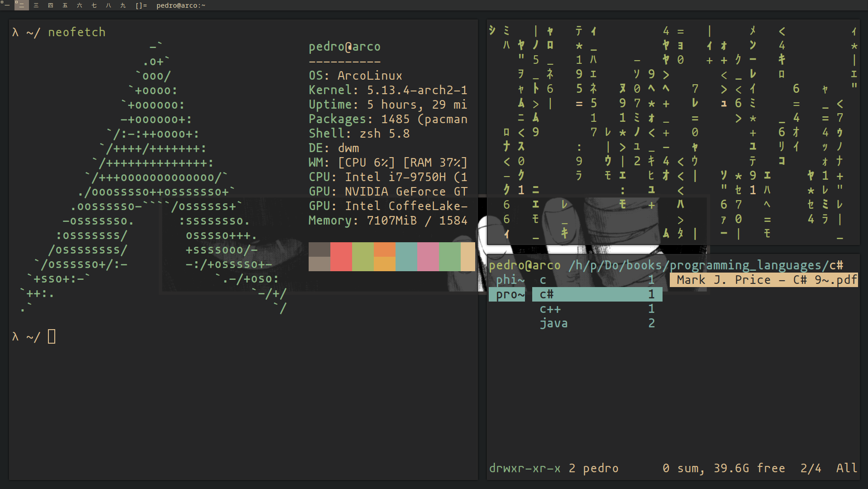Select the highlighted c# directory in ranger
Image resolution: width=868 pixels, height=489 pixels.
point(597,294)
